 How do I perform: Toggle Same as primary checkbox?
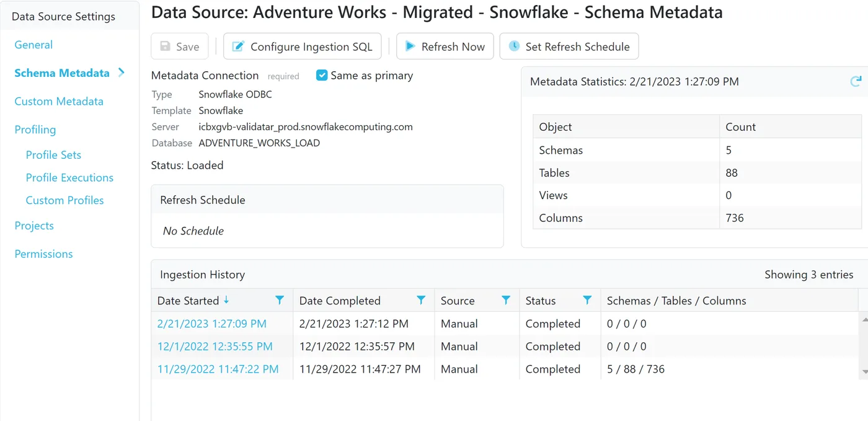point(322,75)
